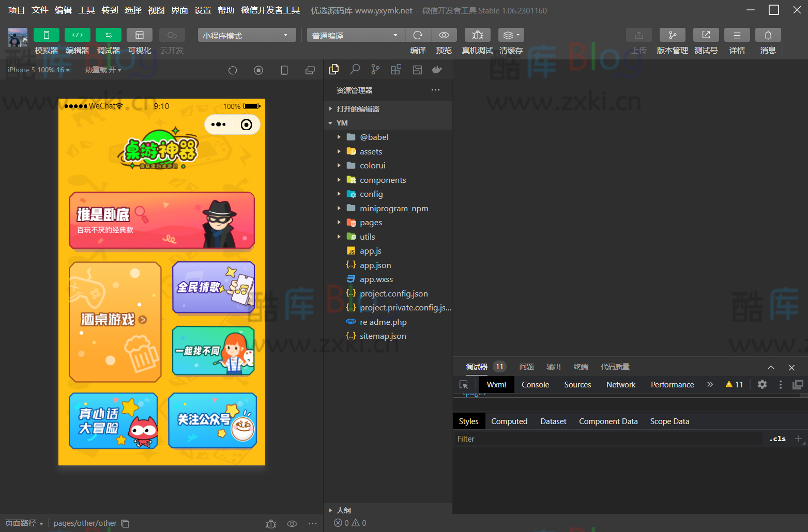Open the mini program mode dropdown
This screenshot has width=808, height=532.
pos(247,35)
